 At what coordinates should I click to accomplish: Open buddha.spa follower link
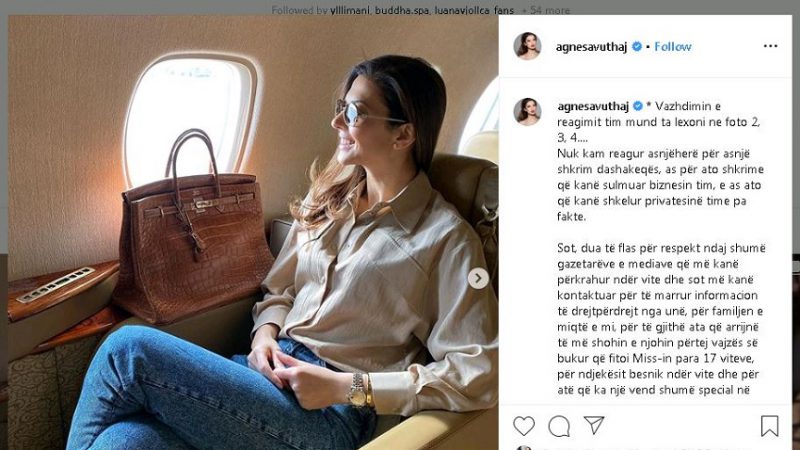point(402,10)
